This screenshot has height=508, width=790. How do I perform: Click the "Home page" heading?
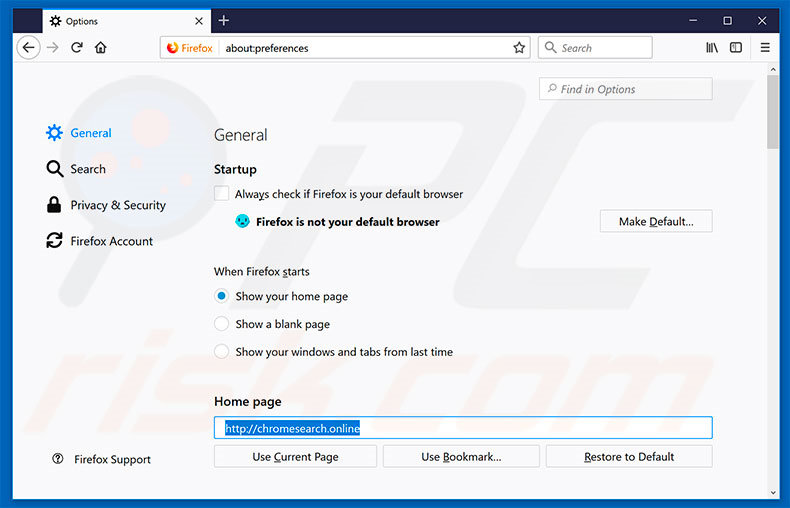(247, 402)
